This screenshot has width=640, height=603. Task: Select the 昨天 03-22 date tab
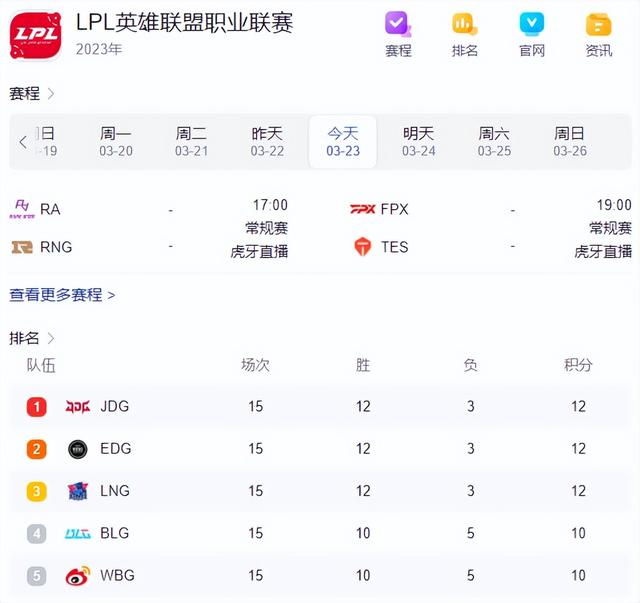[x=267, y=142]
